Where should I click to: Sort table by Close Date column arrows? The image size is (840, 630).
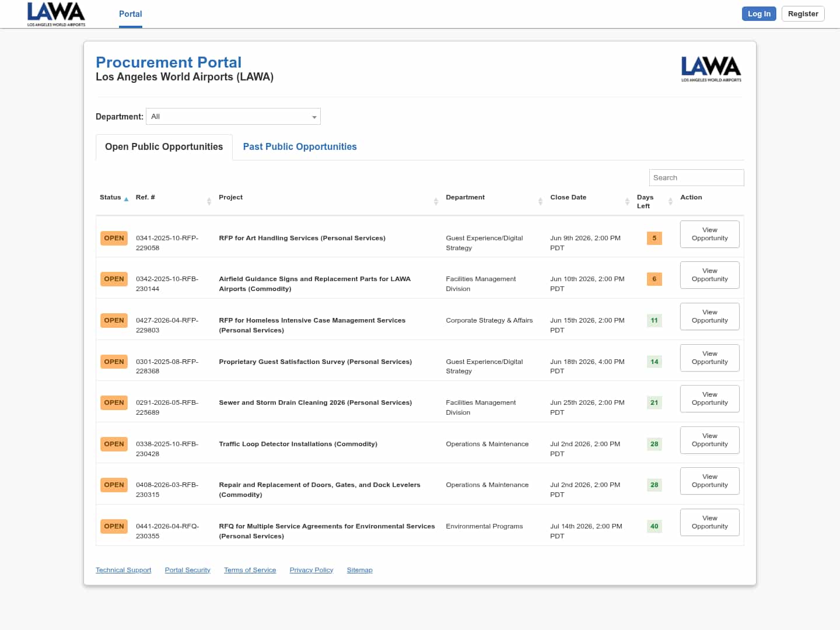(627, 201)
